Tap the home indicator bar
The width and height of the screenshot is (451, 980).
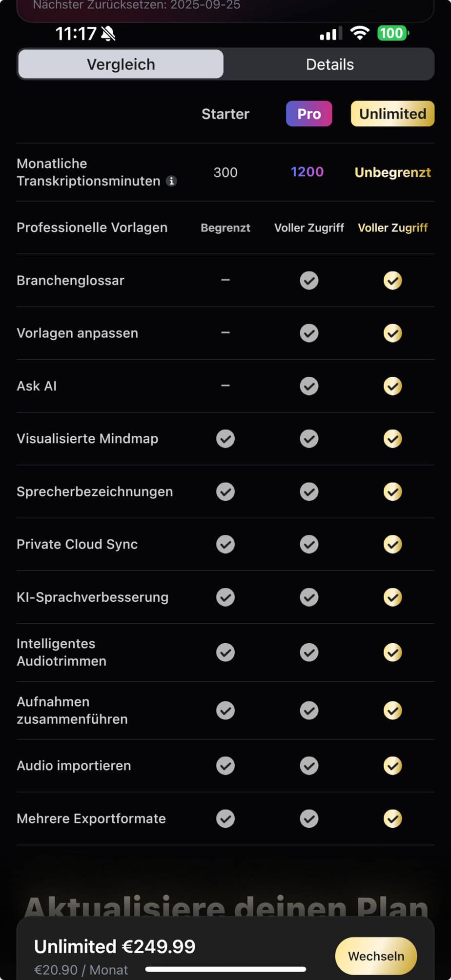[225, 969]
